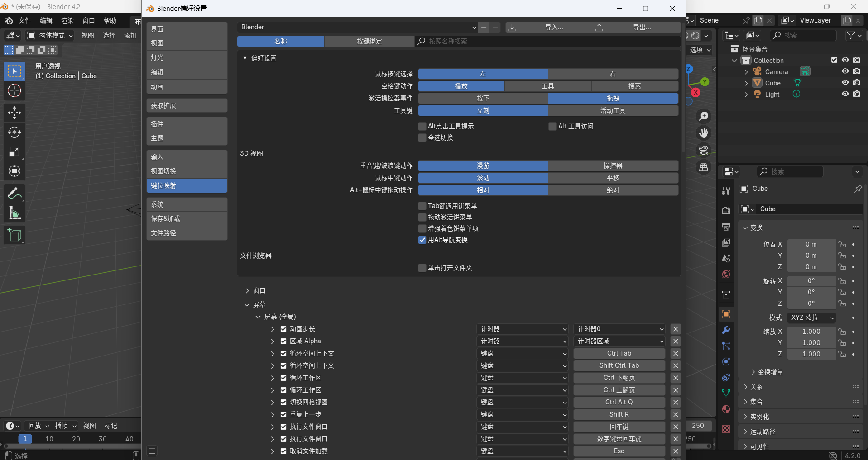
Task: Remove the 取消文件加载 keymap item
Action: 676,451
